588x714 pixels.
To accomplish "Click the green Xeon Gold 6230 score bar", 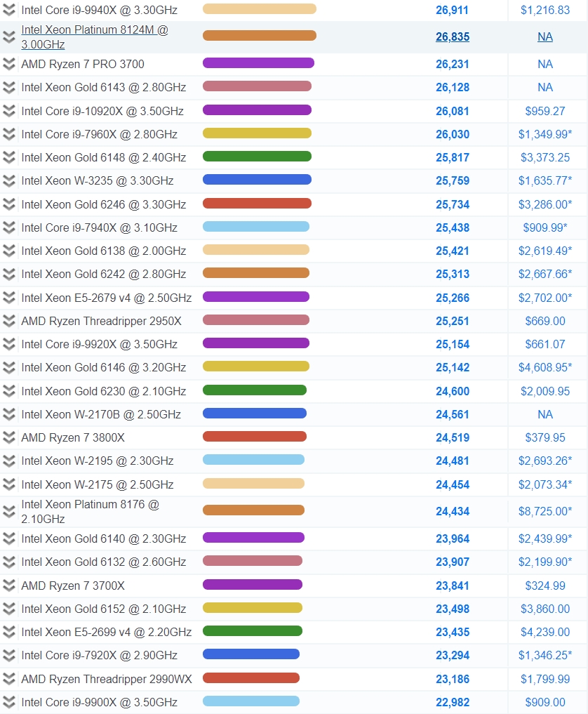I will (x=255, y=390).
